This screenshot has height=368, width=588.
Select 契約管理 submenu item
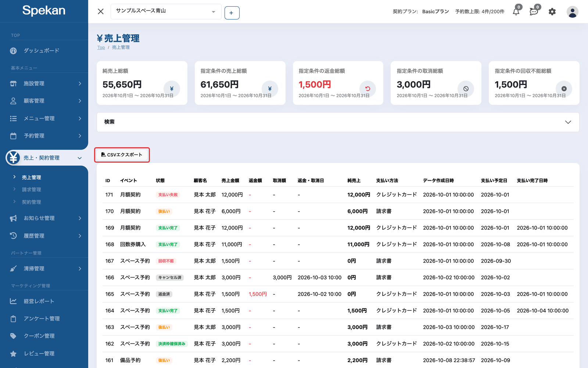[x=31, y=202]
